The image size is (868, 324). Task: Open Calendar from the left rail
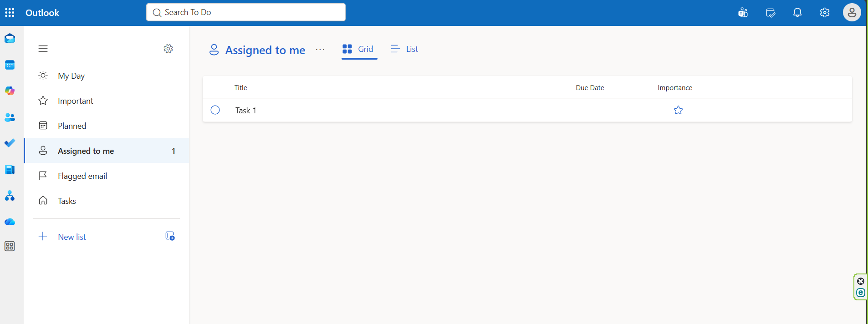(10, 65)
